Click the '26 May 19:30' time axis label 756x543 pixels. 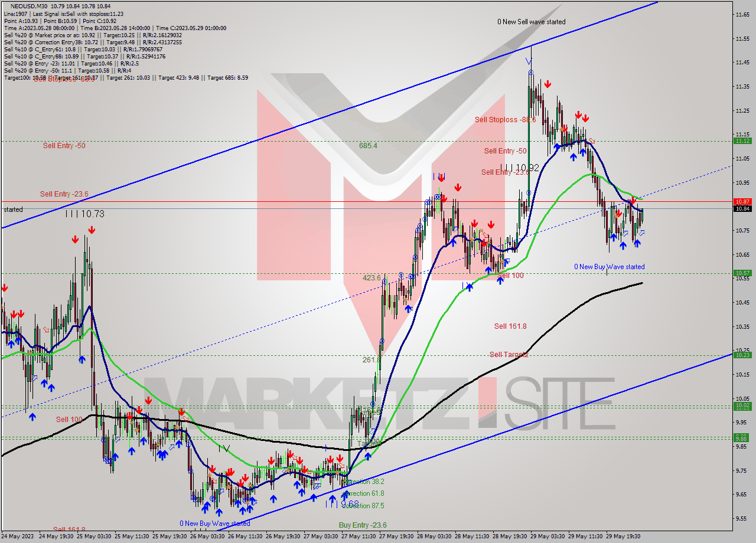tap(283, 537)
